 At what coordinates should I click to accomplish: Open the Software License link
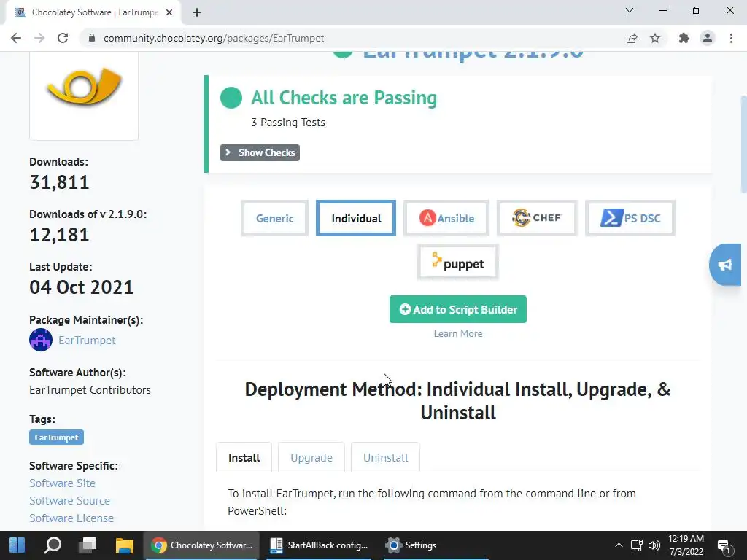[x=71, y=518]
